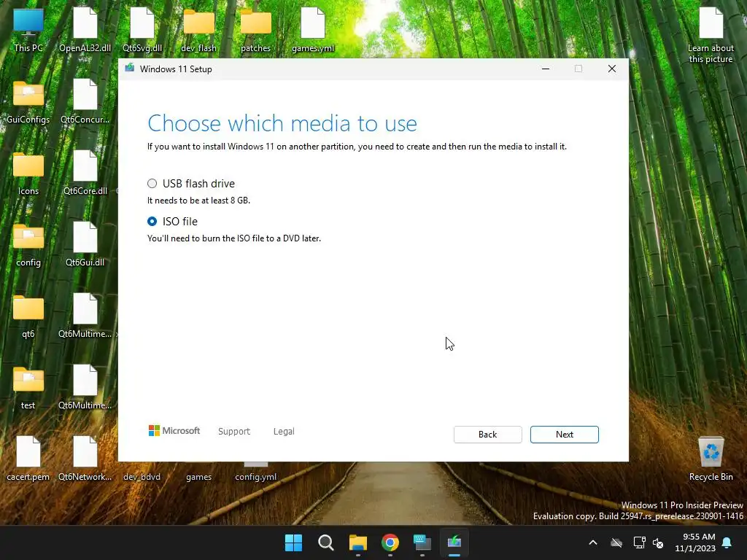Image resolution: width=747 pixels, height=560 pixels.
Task: Select Qt6Svg.dll desktop file
Action: (142, 31)
